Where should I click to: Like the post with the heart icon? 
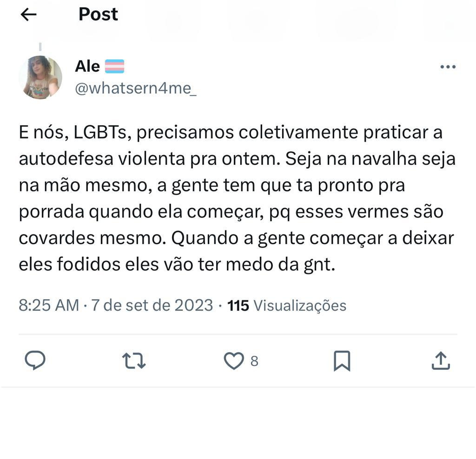tap(234, 361)
